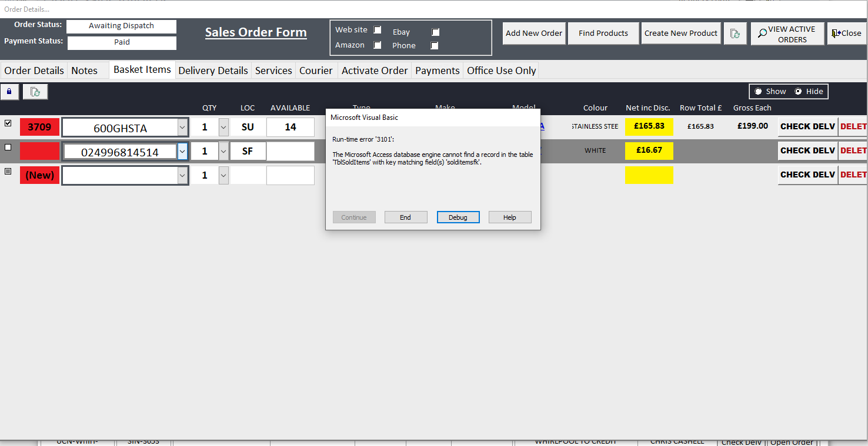Image resolution: width=868 pixels, height=446 pixels.
Task: Click the LOC field showing SF
Action: [248, 152]
